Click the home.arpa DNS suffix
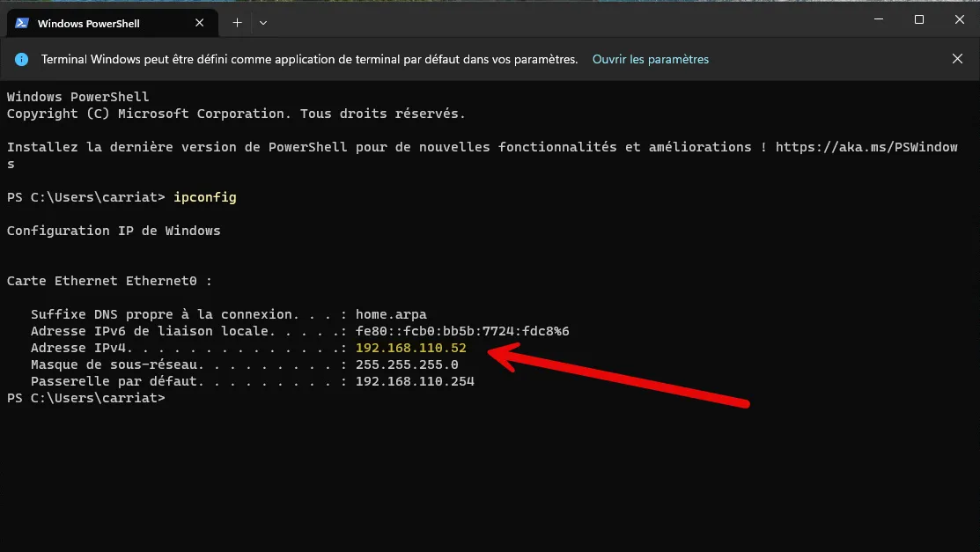Image resolution: width=980 pixels, height=552 pixels. tap(391, 315)
